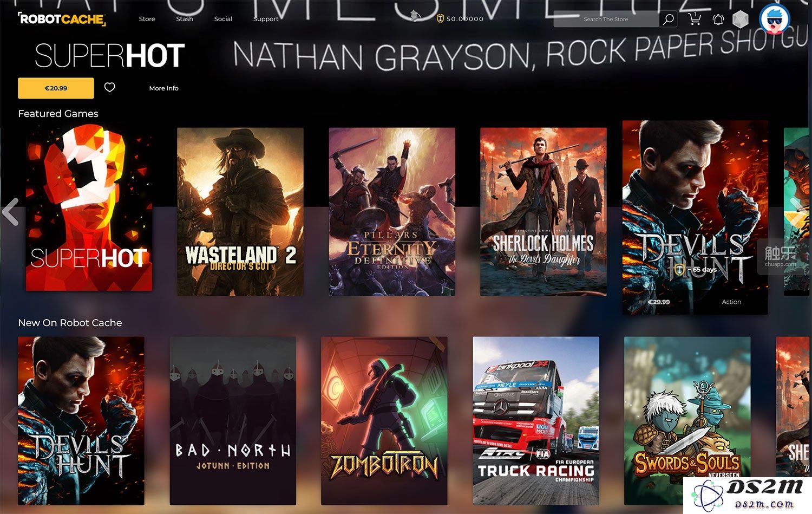This screenshot has width=812, height=514.
Task: Click the New On Robot Cache heading
Action: pos(70,323)
